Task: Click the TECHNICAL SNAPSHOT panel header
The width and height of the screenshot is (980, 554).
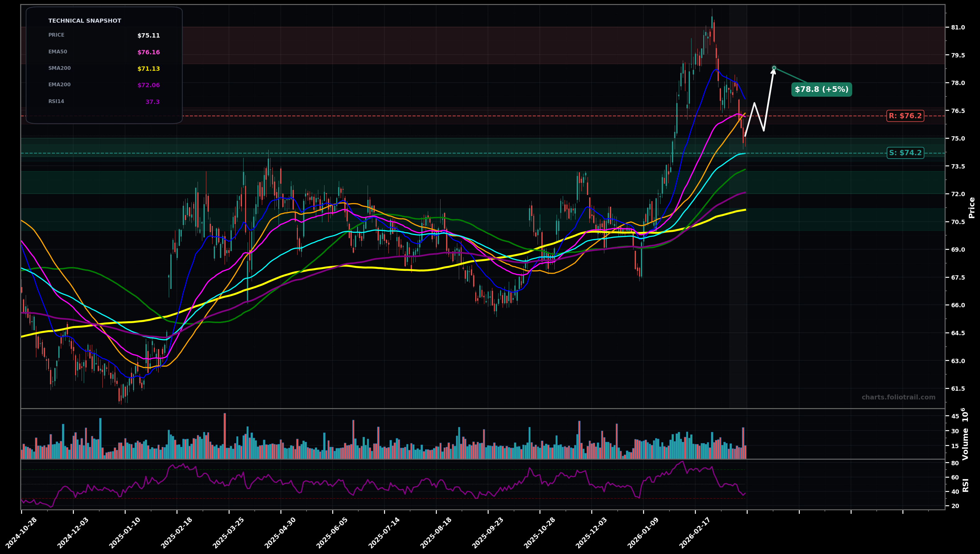Action: click(84, 20)
